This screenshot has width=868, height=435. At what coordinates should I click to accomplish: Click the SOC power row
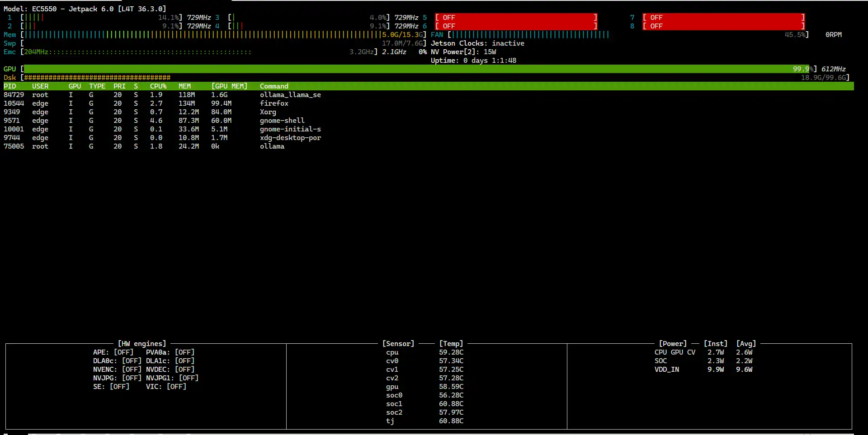[703, 361]
